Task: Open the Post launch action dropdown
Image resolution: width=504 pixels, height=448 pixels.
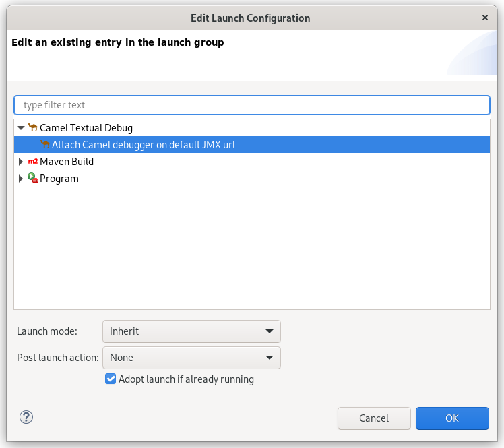Action: (x=191, y=358)
